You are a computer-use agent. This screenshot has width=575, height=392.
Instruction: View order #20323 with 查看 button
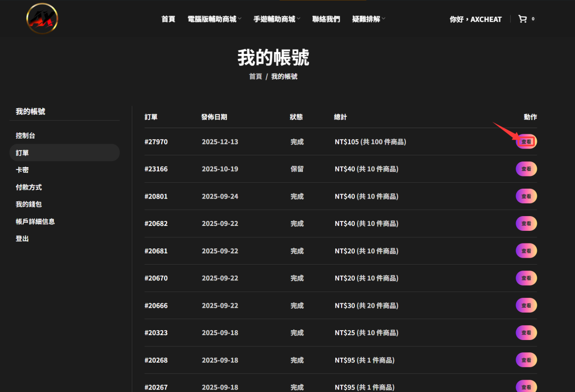pyautogui.click(x=526, y=333)
